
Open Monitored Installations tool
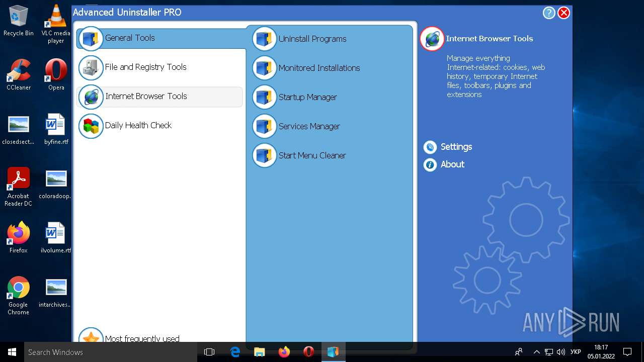point(319,68)
